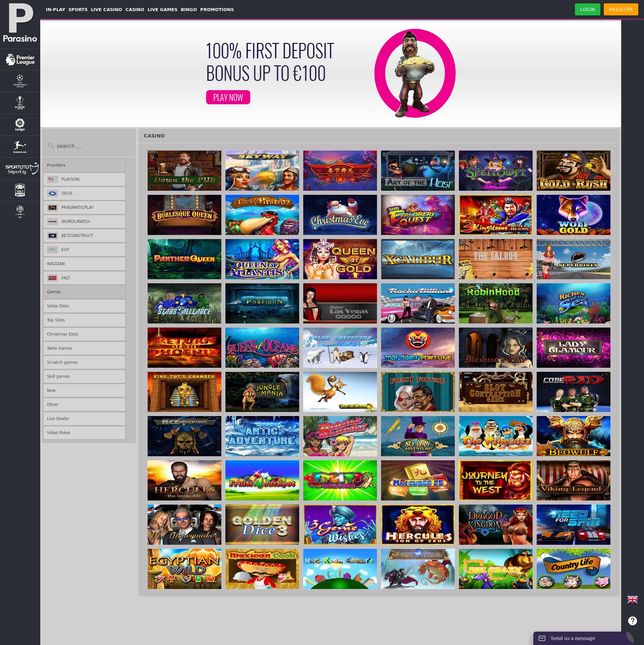The width and height of the screenshot is (644, 645).
Task: Open the PROMOTIONS menu item
Action: tap(217, 9)
